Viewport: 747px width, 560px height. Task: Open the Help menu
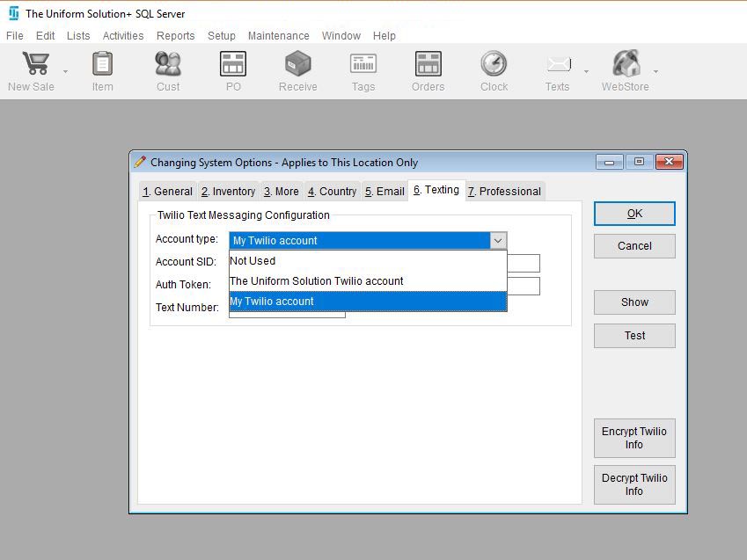(384, 36)
